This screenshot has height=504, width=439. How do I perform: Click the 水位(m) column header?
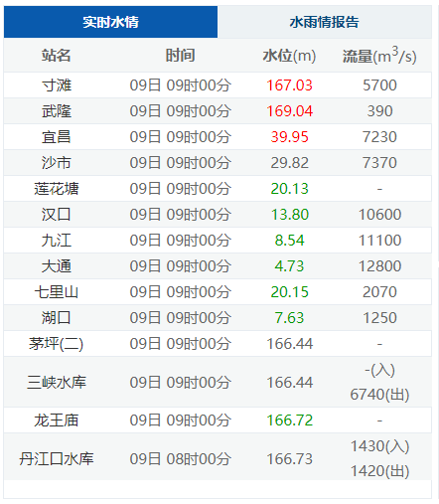(x=289, y=56)
